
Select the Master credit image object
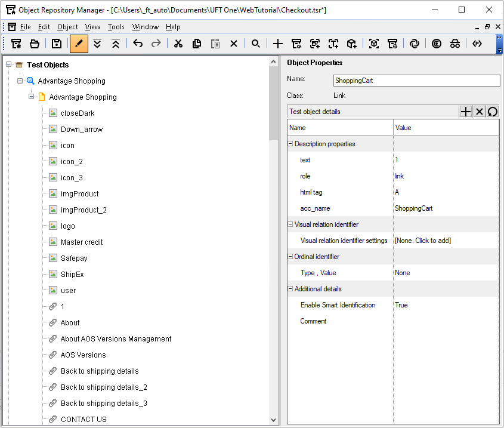tap(82, 242)
